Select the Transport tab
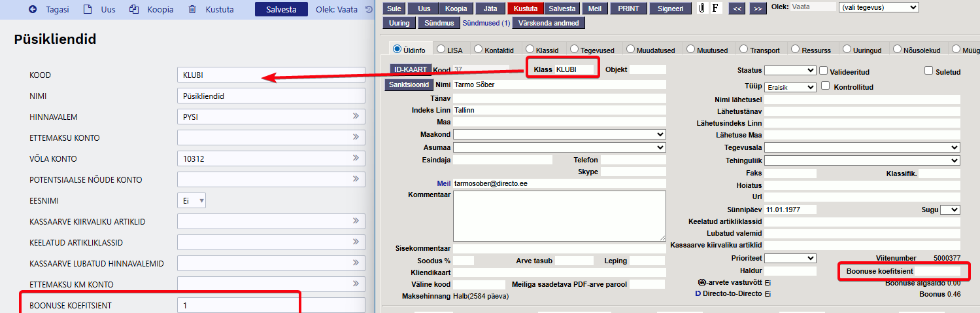 click(744, 49)
